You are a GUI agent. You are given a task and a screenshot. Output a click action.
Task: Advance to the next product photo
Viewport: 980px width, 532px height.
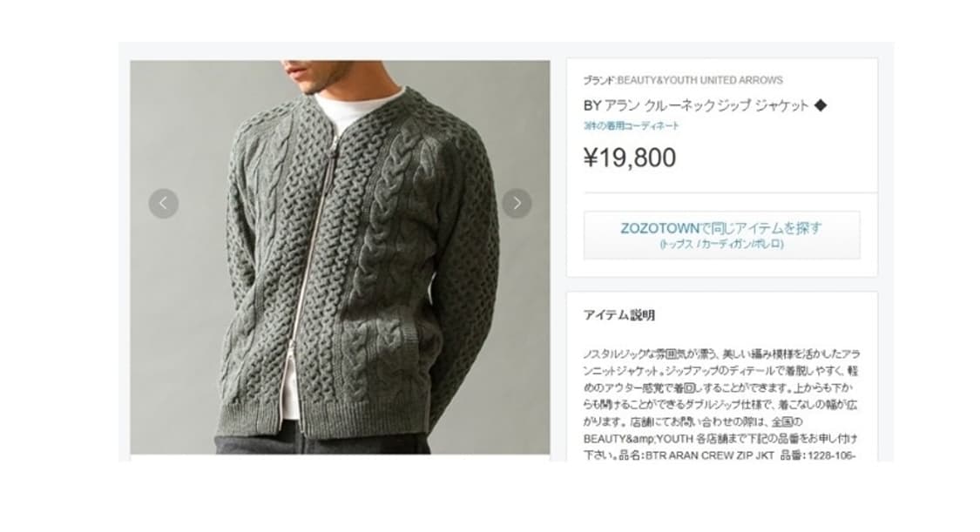[x=517, y=204]
